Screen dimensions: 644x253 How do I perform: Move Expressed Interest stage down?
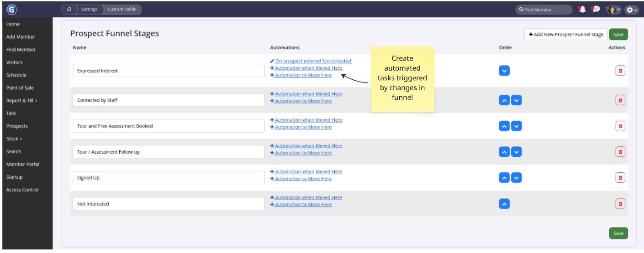(504, 71)
